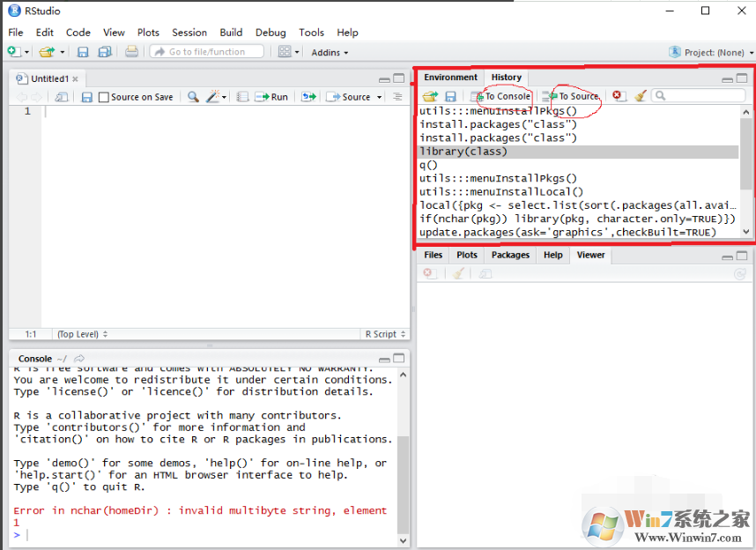The height and width of the screenshot is (550, 756).
Task: Click the print icon in the main toolbar
Action: pos(131,52)
